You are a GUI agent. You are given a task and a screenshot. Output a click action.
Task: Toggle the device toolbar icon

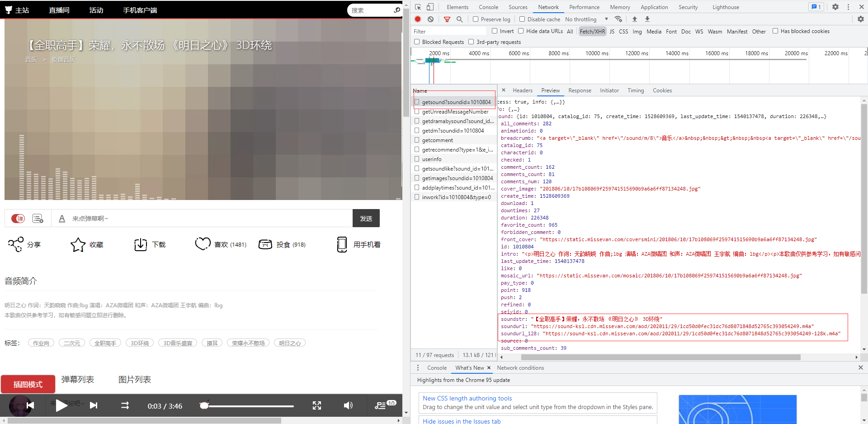tap(430, 7)
